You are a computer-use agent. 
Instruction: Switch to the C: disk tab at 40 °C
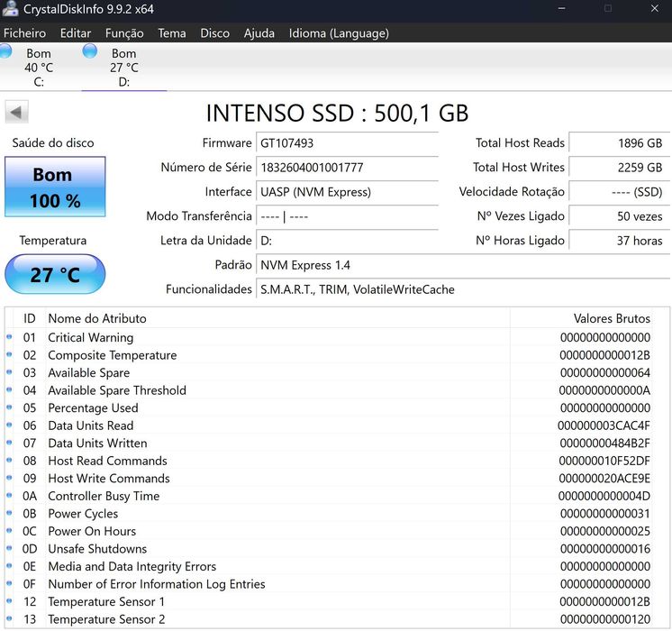click(39, 68)
